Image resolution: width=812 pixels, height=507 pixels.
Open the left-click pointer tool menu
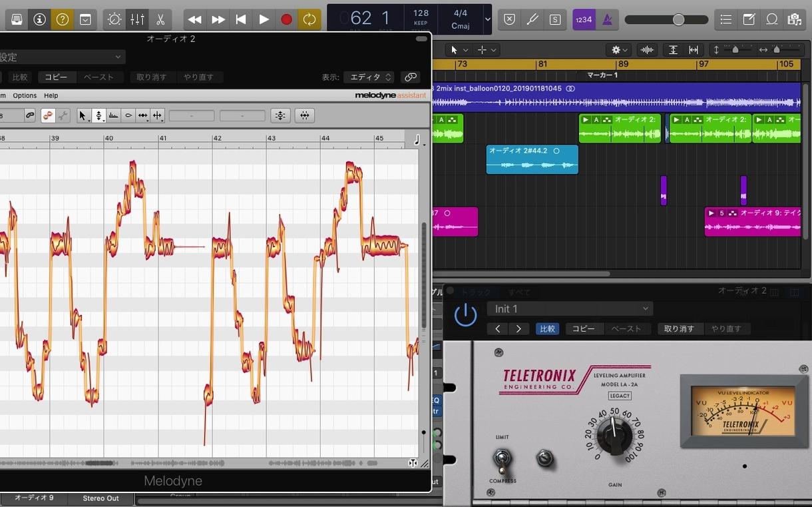(459, 50)
